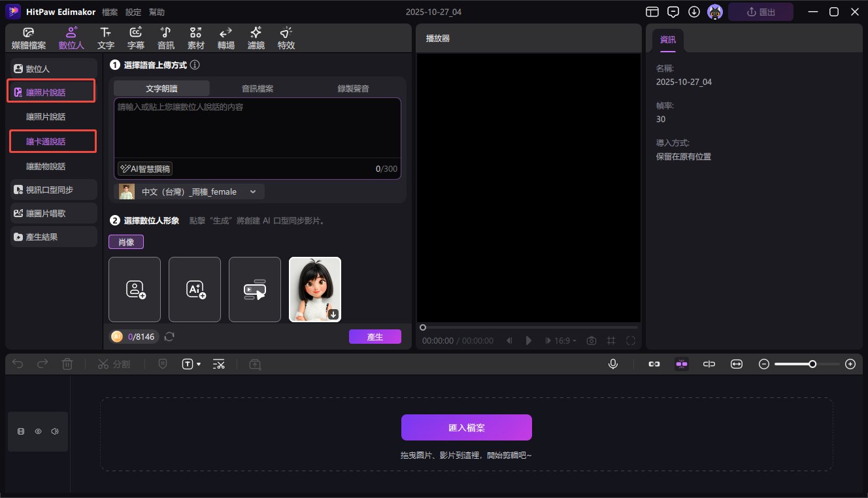Click the microphone voice-over record icon
The height and width of the screenshot is (498, 868).
[x=612, y=364]
